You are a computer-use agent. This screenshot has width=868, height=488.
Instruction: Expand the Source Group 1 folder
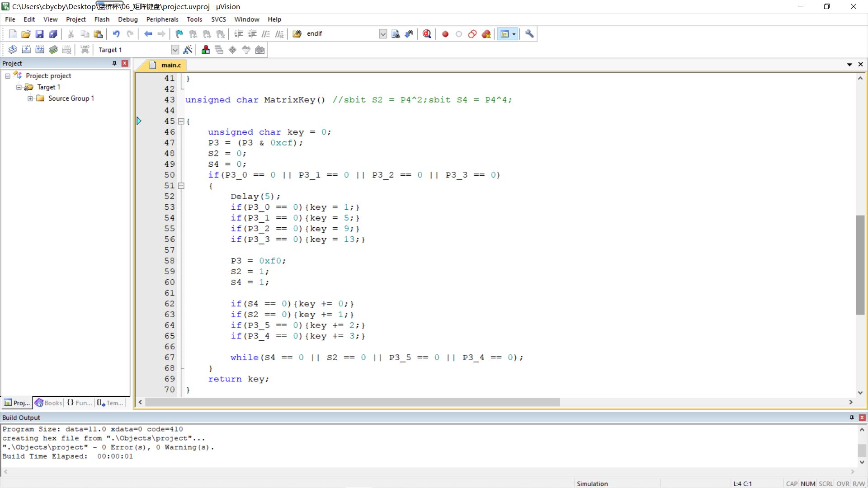pyautogui.click(x=30, y=99)
